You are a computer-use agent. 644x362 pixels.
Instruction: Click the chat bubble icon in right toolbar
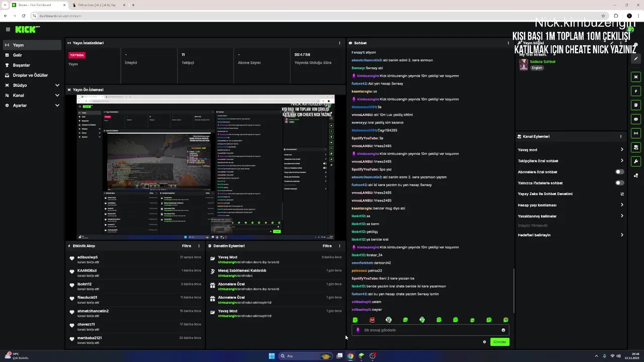tap(636, 119)
